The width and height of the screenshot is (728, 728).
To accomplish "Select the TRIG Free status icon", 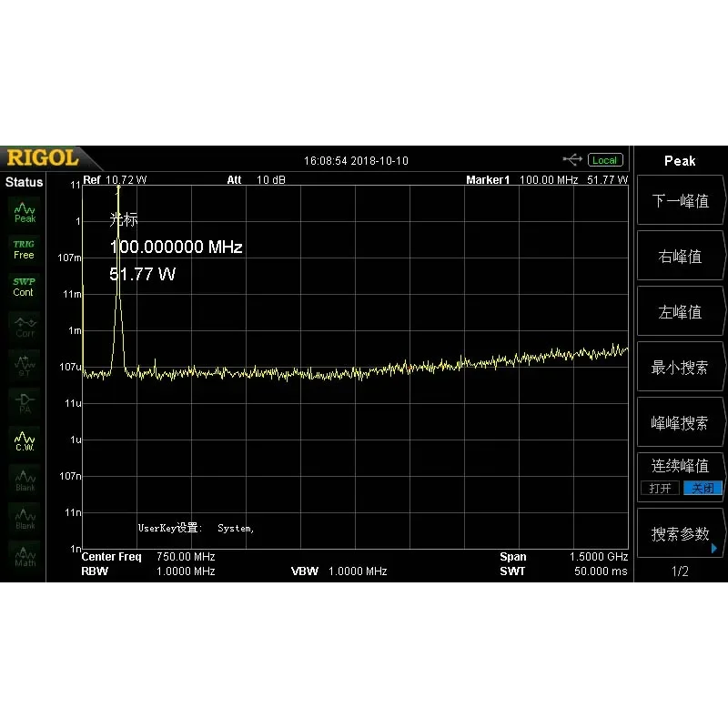I will click(24, 249).
